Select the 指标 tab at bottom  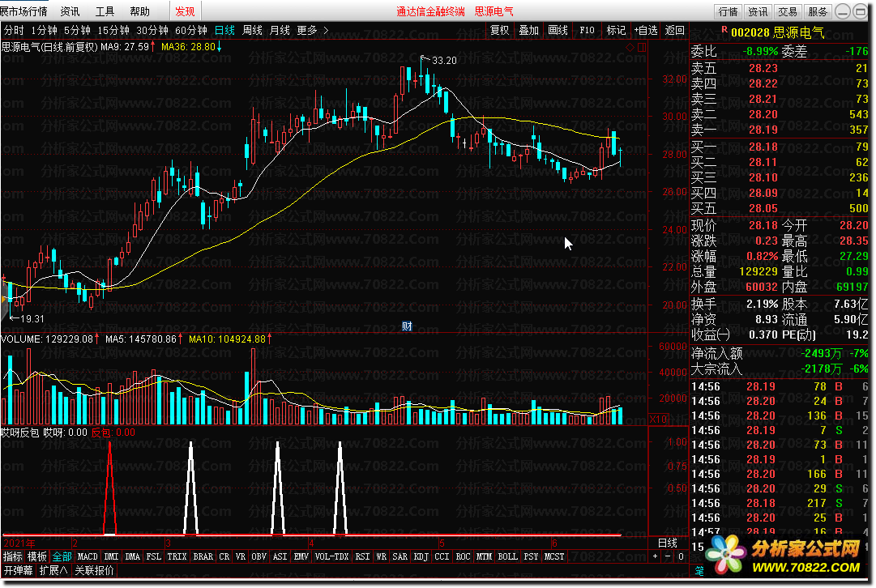pos(13,556)
